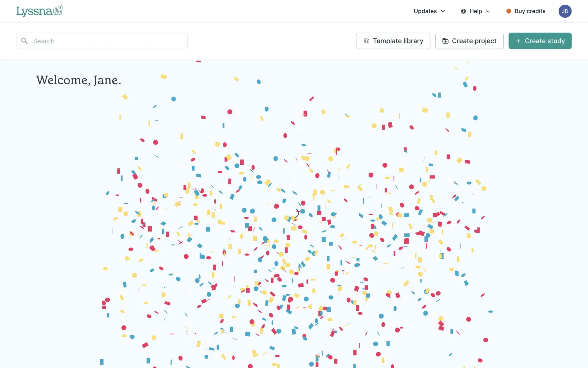Follow the Buy credits link
This screenshot has height=368, width=588.
click(530, 11)
